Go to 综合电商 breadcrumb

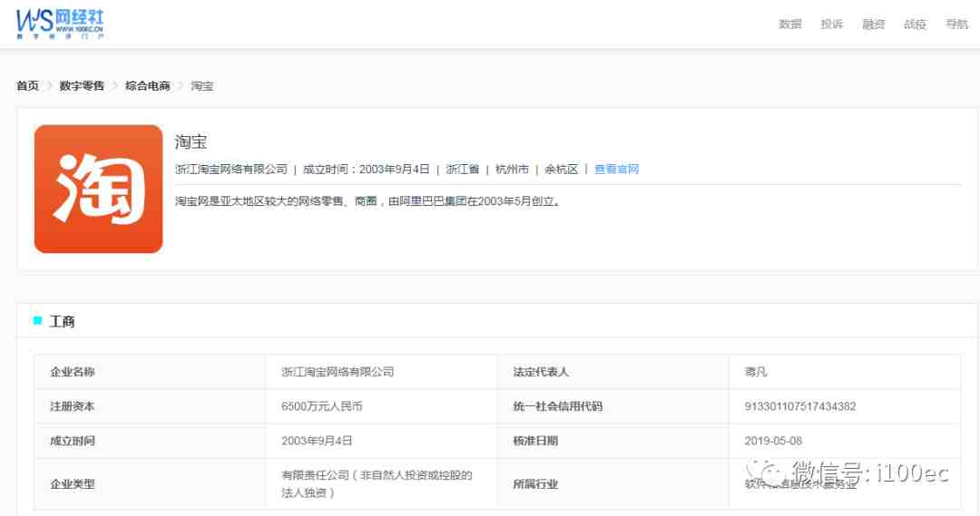(148, 85)
